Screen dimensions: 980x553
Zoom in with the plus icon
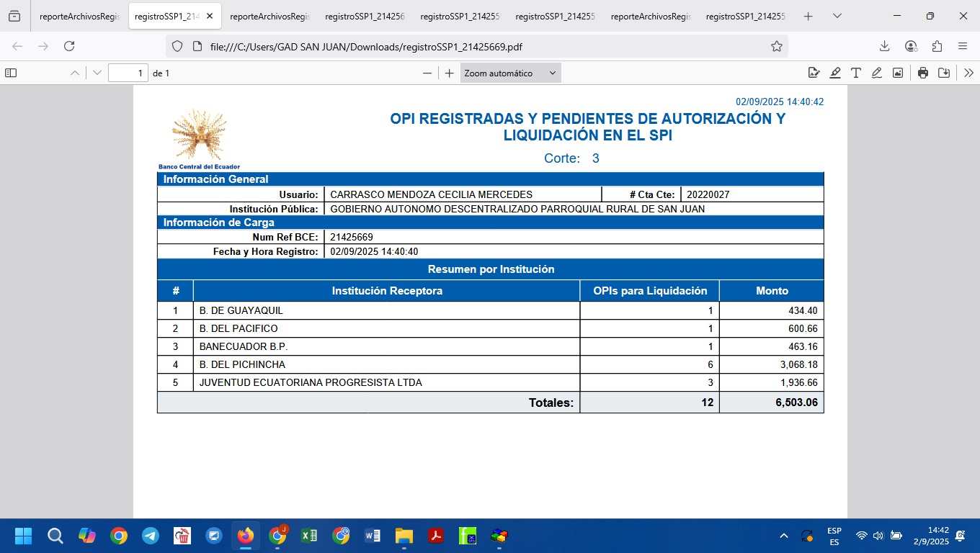[449, 73]
